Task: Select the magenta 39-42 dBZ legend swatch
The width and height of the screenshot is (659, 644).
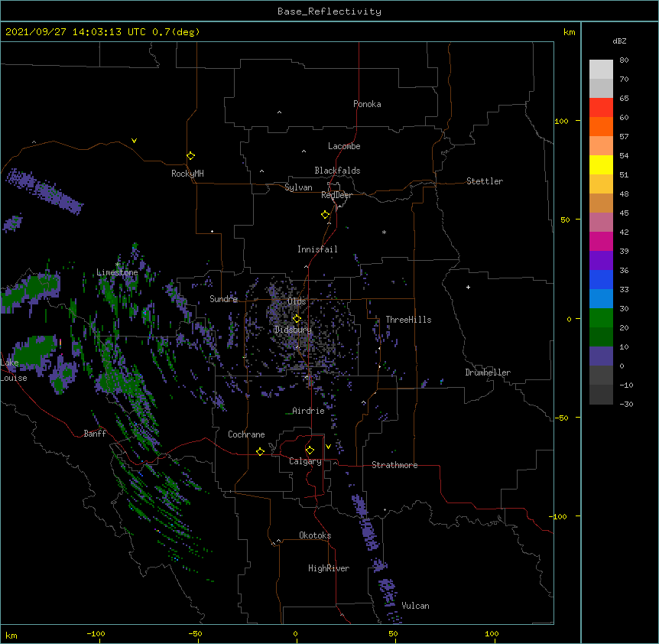Action: 601,241
